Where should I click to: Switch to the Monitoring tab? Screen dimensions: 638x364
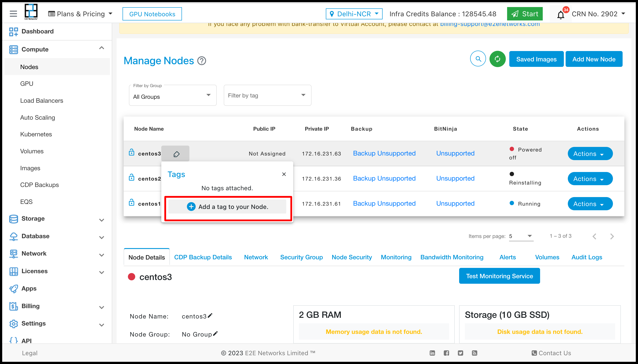tap(396, 257)
